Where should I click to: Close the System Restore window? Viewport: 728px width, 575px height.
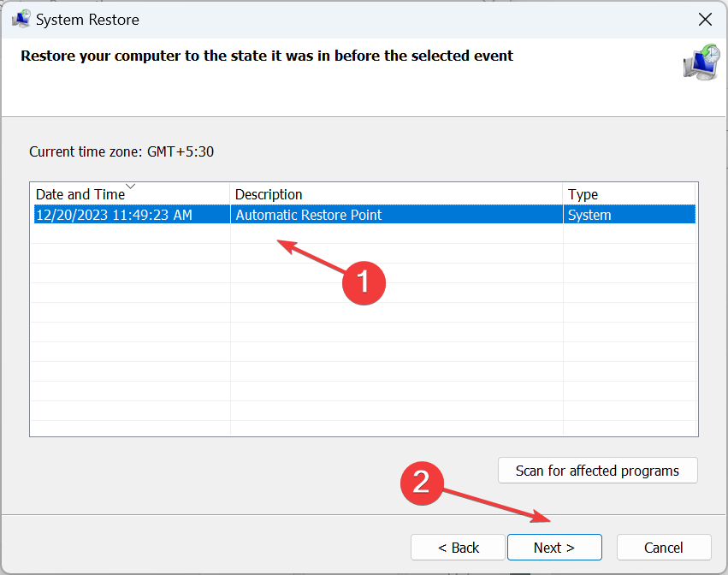coord(705,20)
